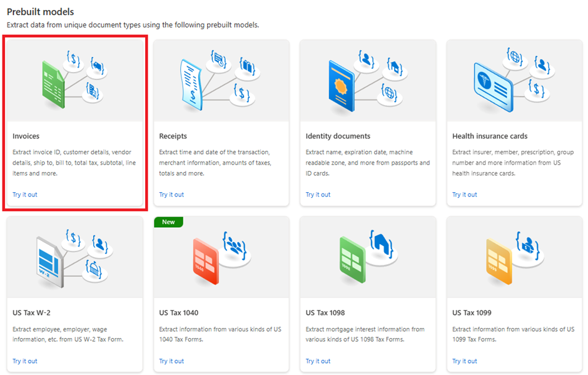The height and width of the screenshot is (375, 588).
Task: Open Try it out link for Invoices
Action: tap(25, 195)
